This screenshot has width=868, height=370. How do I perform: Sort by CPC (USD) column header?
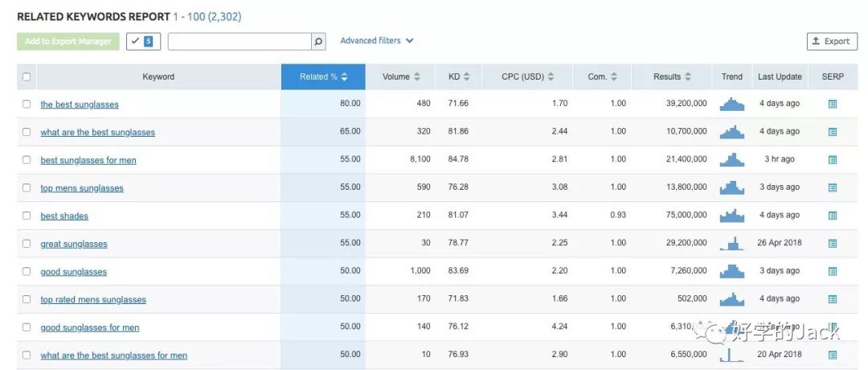point(527,77)
